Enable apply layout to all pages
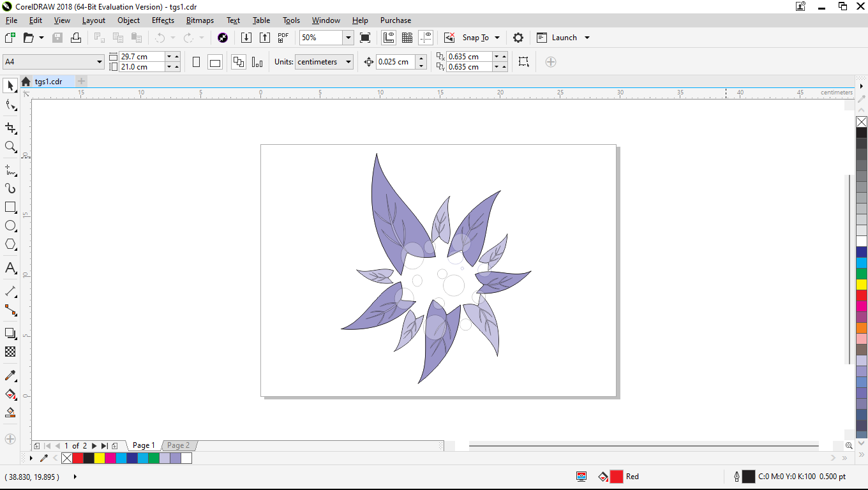868x490 pixels. [239, 62]
